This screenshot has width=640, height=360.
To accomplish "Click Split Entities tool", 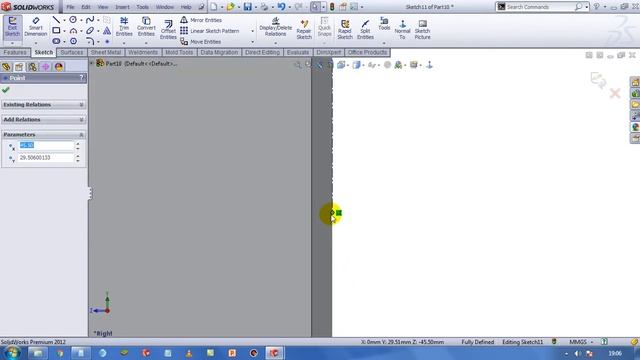I will tap(365, 29).
